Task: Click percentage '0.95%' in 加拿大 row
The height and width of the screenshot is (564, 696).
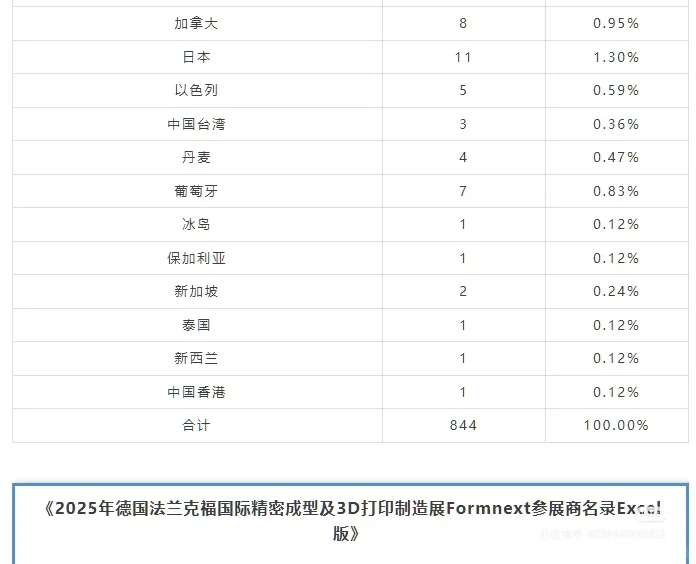Action: [616, 23]
